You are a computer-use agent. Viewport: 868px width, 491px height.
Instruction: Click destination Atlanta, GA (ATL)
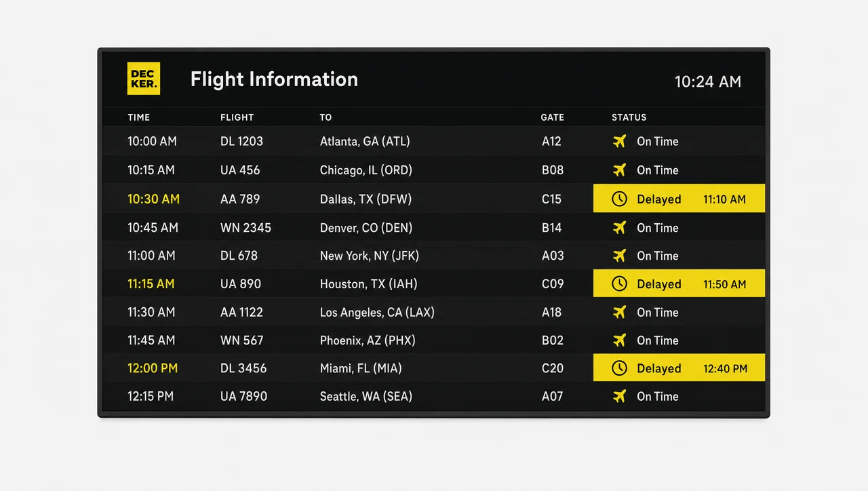pyautogui.click(x=365, y=142)
